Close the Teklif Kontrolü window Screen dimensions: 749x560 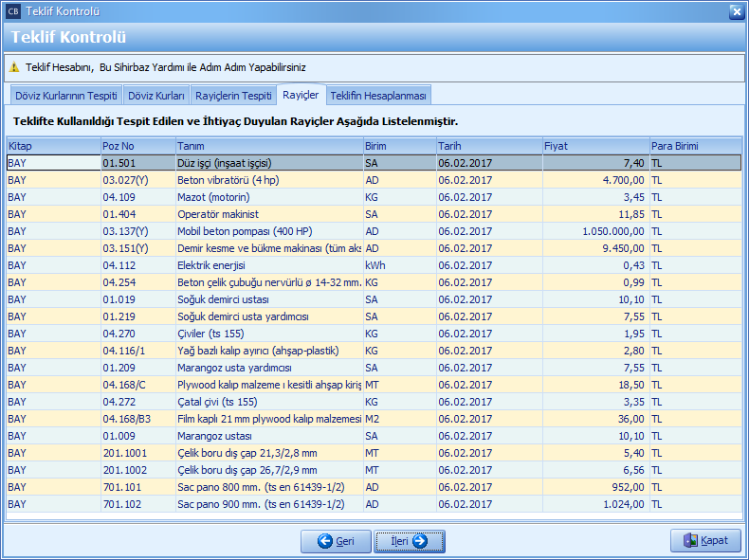point(736,11)
